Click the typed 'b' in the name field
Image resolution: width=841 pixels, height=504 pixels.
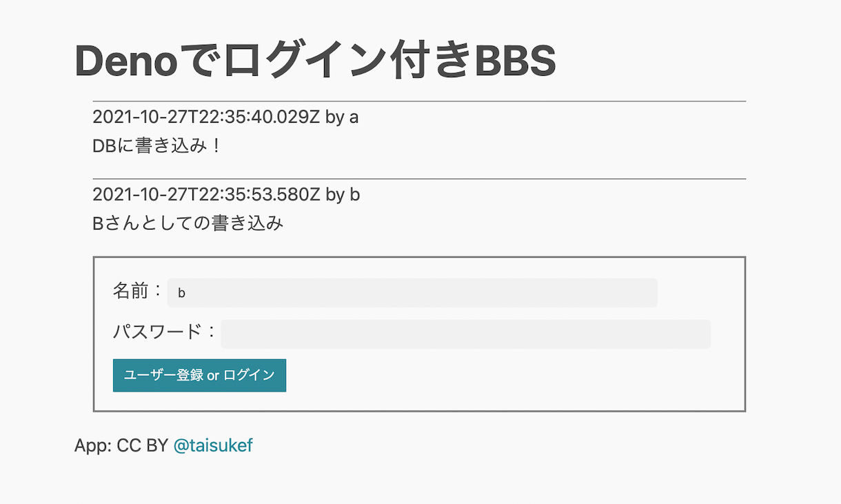181,293
